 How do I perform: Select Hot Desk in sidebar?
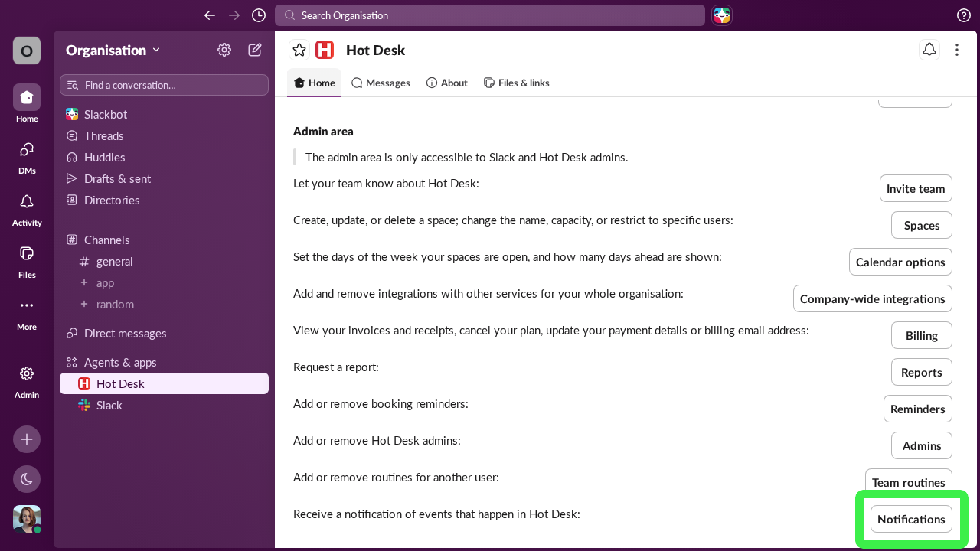coord(164,383)
